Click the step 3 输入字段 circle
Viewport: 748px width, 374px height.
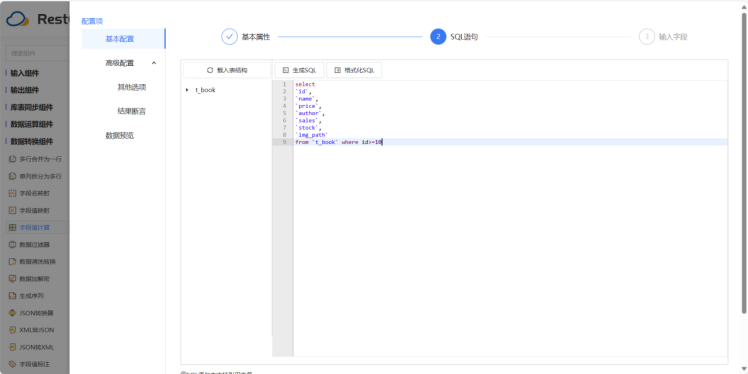coord(647,37)
